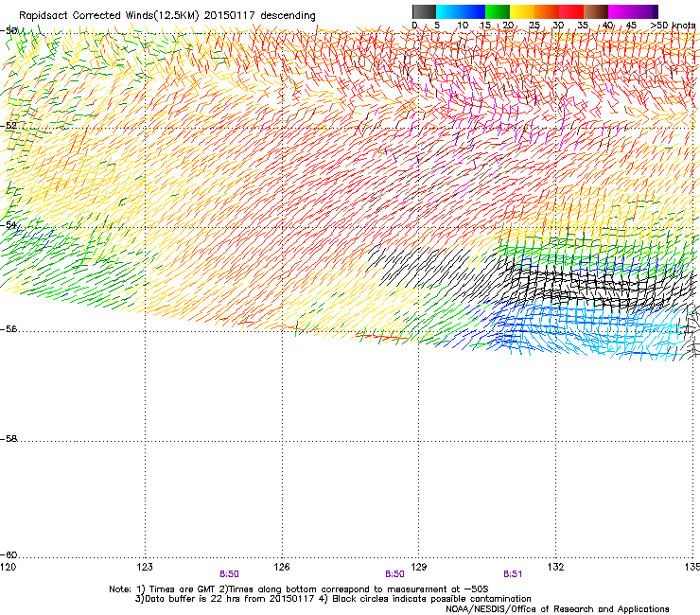Click the red 30-35 knots legend swatch
The width and height of the screenshot is (700, 615).
(x=571, y=11)
